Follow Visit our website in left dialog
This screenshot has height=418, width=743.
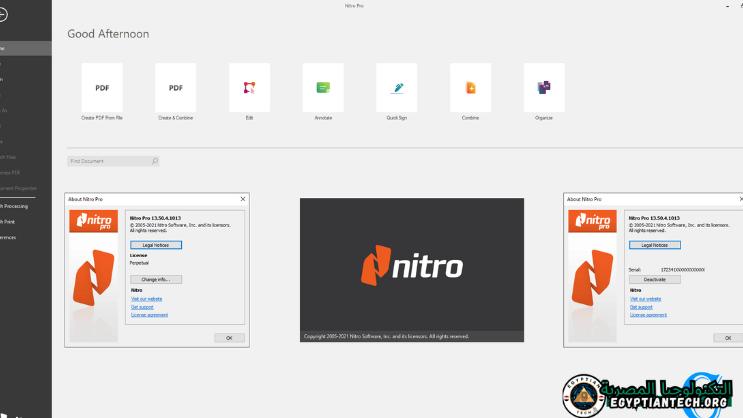[146, 299]
